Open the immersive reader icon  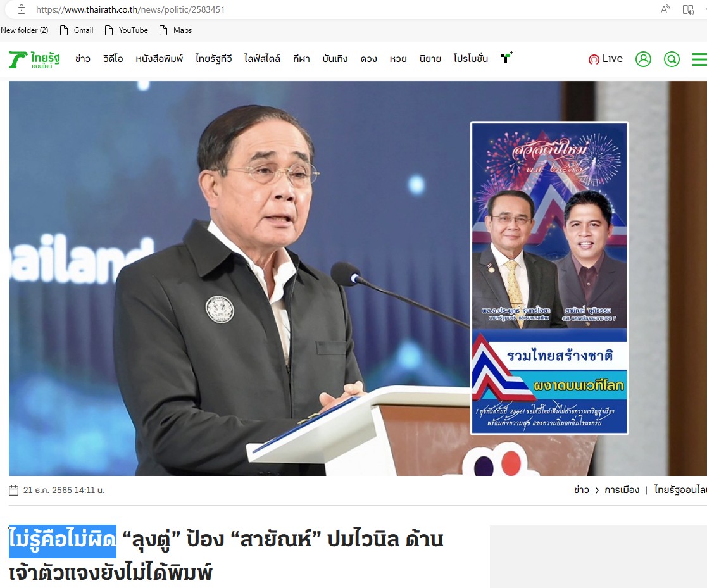[x=688, y=9]
